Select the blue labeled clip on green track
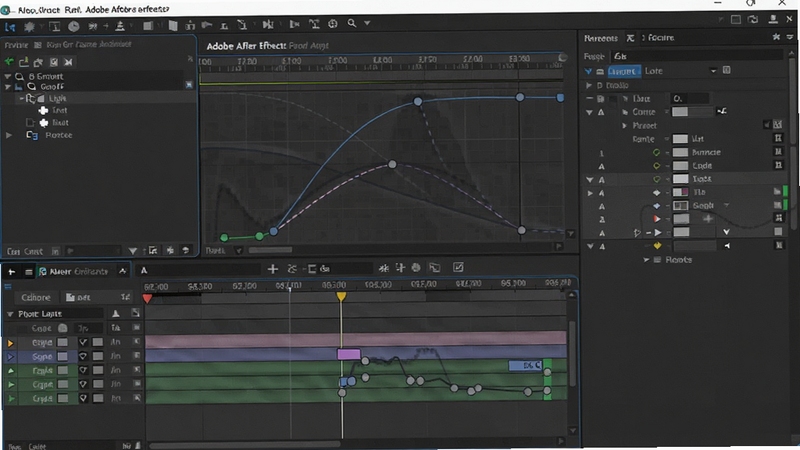The height and width of the screenshot is (450, 800). coord(526,365)
